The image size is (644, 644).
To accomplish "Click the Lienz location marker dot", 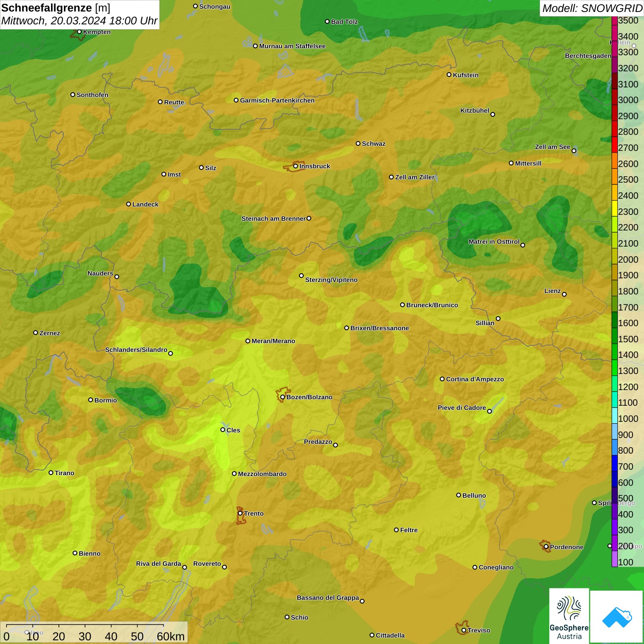I will [x=564, y=294].
